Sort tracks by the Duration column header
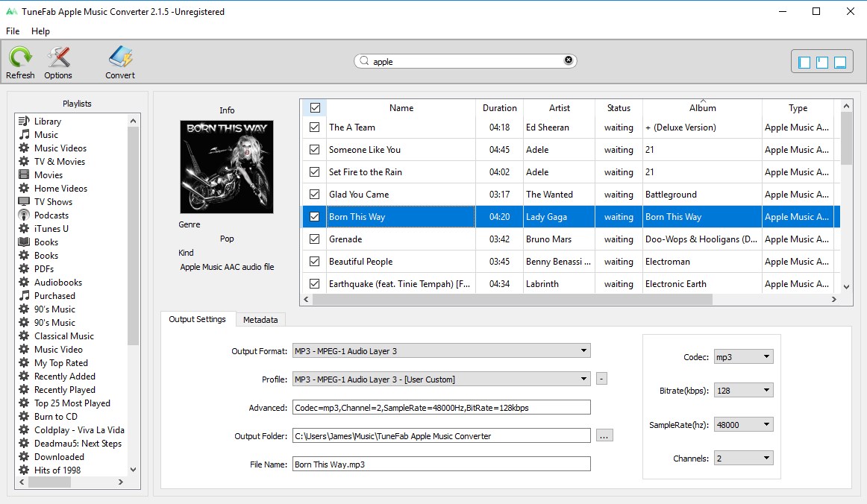 pyautogui.click(x=499, y=108)
